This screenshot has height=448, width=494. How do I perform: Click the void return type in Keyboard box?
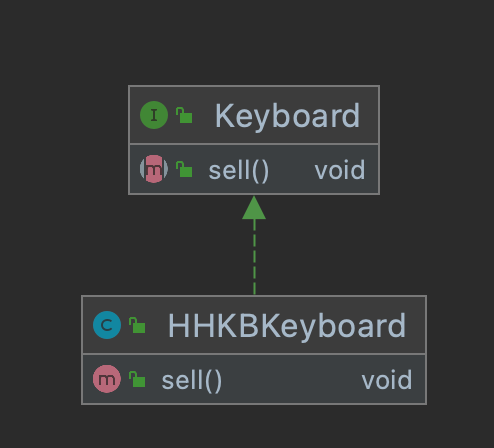click(340, 170)
